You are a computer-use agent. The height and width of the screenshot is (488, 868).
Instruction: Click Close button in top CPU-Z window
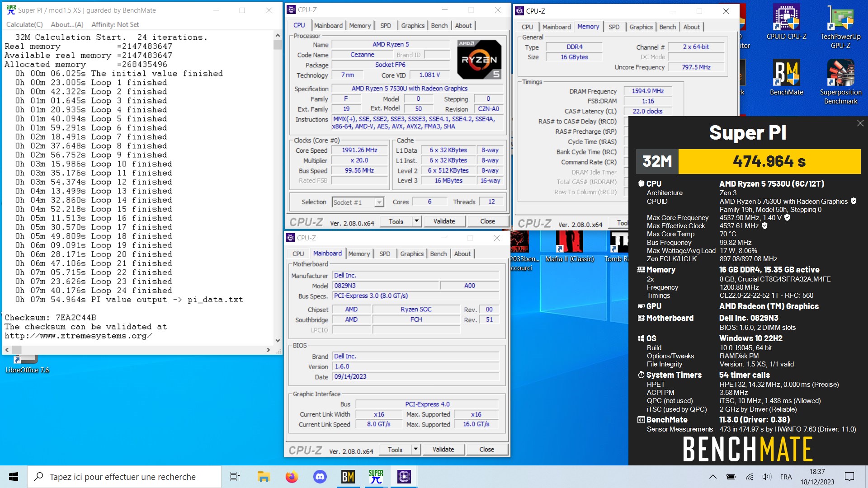(488, 221)
